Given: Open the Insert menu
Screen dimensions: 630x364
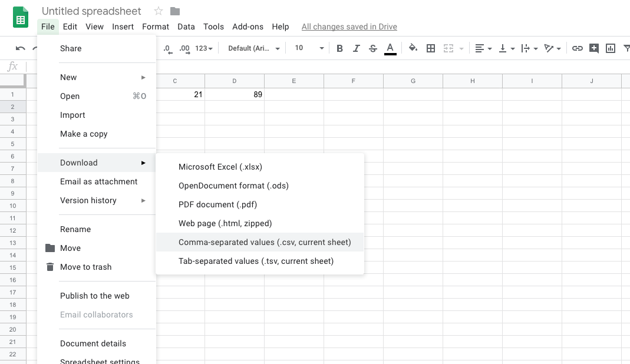Looking at the screenshot, I should tap(123, 27).
